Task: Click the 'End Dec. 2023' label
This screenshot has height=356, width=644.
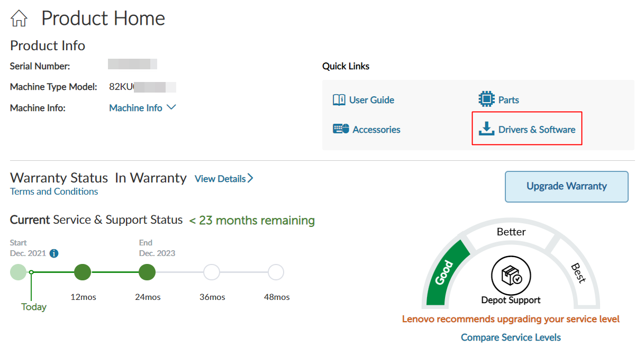Action: (x=157, y=248)
